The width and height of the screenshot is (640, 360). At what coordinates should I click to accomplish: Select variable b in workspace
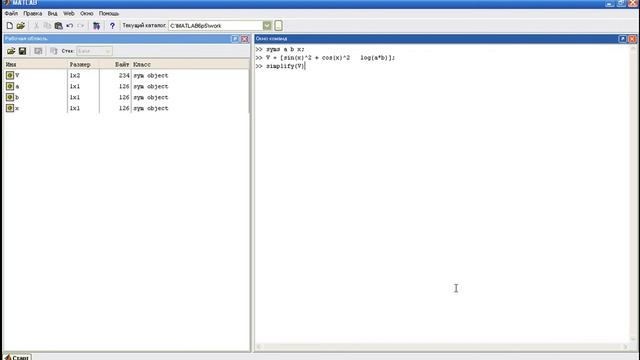point(17,97)
